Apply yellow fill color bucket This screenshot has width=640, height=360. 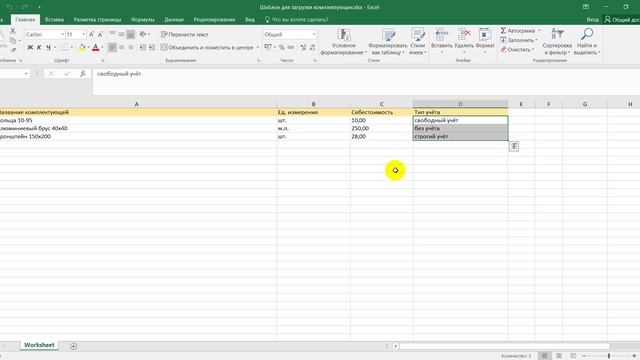[82, 48]
